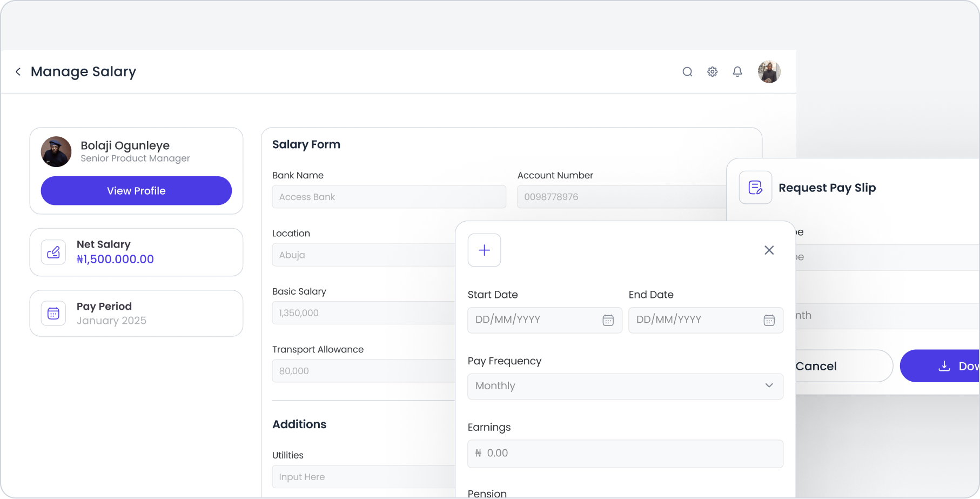Open the Start Date calendar picker

tap(608, 321)
